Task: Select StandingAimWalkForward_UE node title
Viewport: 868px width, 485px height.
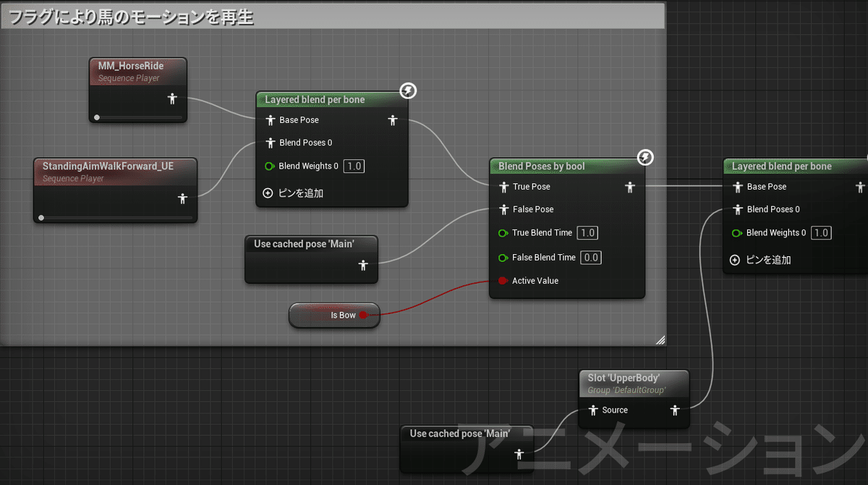Action: click(x=108, y=166)
